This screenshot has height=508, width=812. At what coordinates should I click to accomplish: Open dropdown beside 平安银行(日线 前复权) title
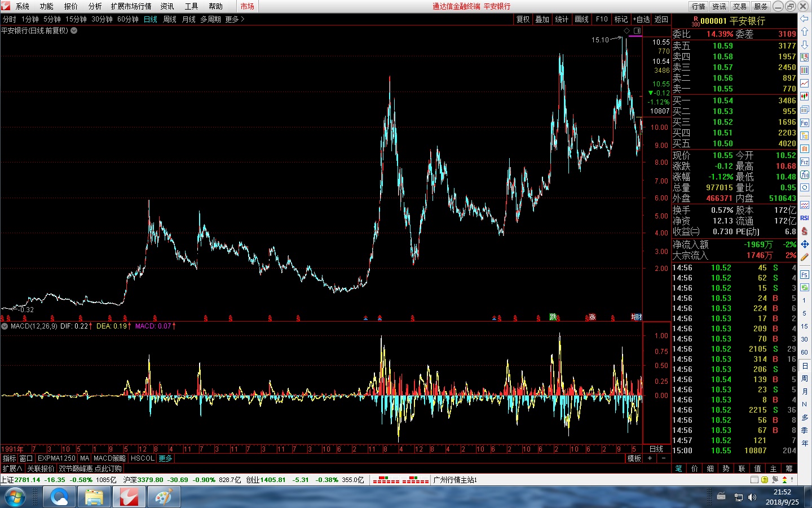pos(74,30)
